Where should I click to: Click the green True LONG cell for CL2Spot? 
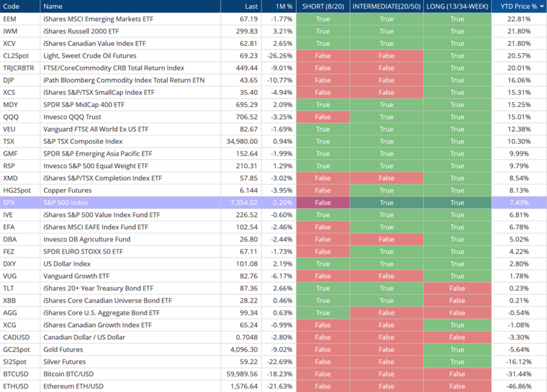coord(457,56)
